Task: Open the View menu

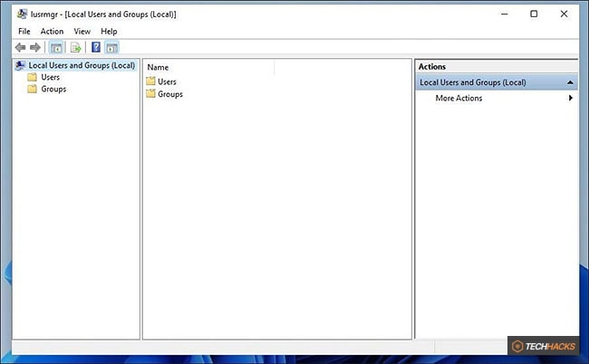Action: coord(82,32)
